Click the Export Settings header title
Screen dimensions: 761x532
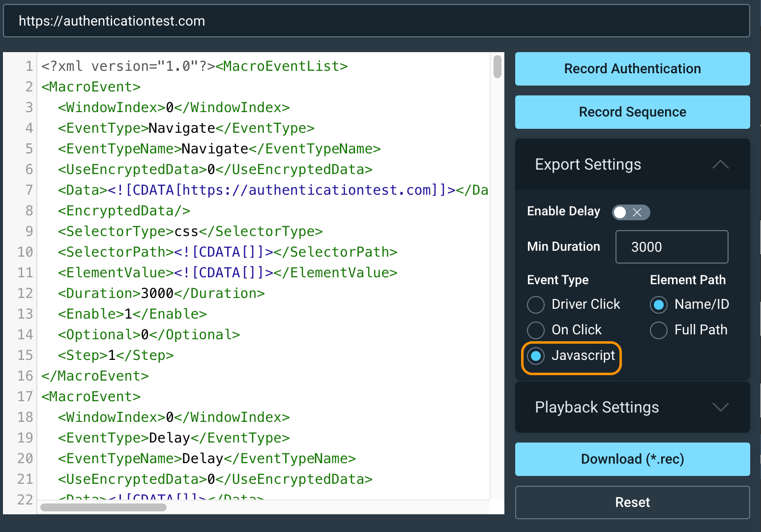pos(588,164)
